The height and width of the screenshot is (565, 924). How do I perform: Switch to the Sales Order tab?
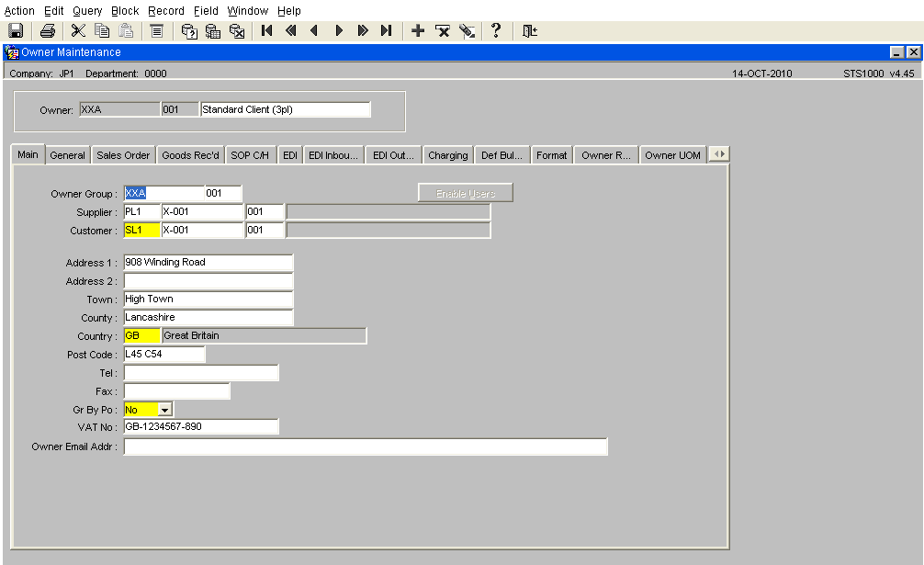click(x=123, y=155)
